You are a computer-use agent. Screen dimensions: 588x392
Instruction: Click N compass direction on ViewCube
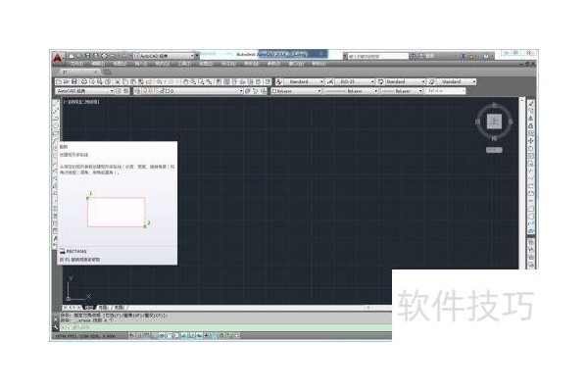click(x=494, y=104)
